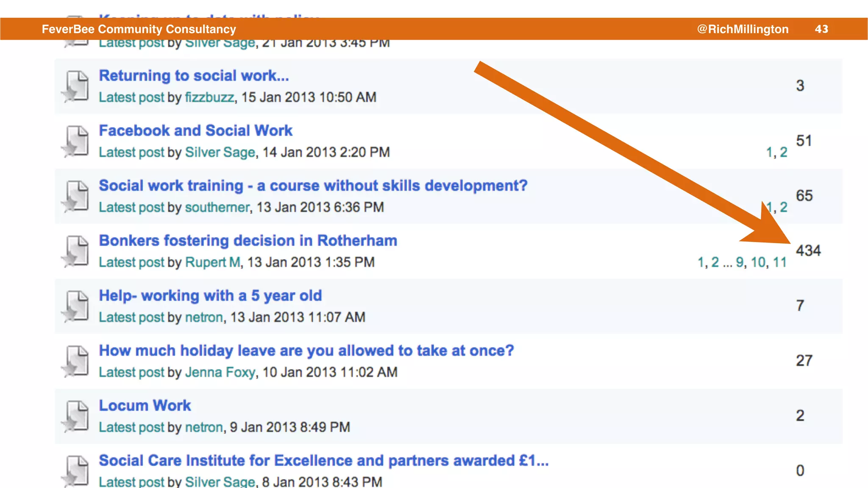Click thread icon beside 'How much holiday leave'
Image resolution: width=868 pixels, height=488 pixels.
tap(75, 362)
